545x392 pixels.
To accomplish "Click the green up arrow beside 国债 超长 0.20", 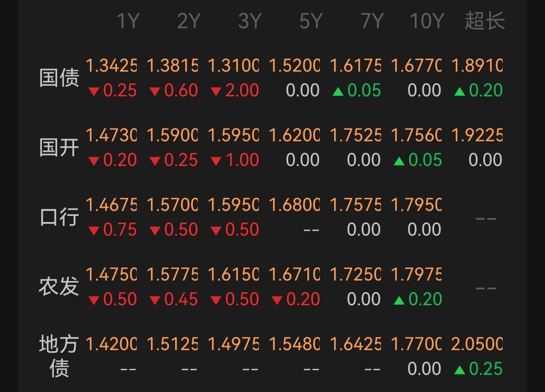I will (x=460, y=91).
